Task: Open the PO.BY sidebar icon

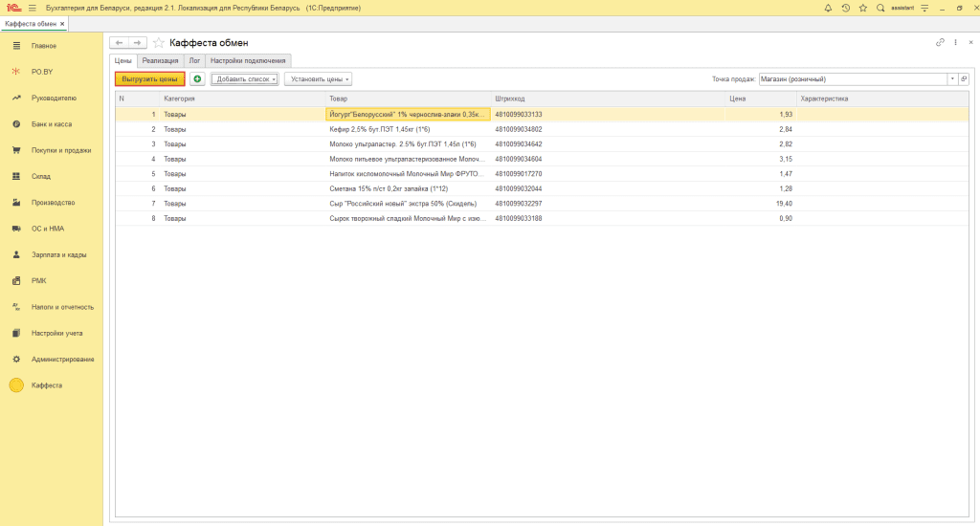Action: 16,72
